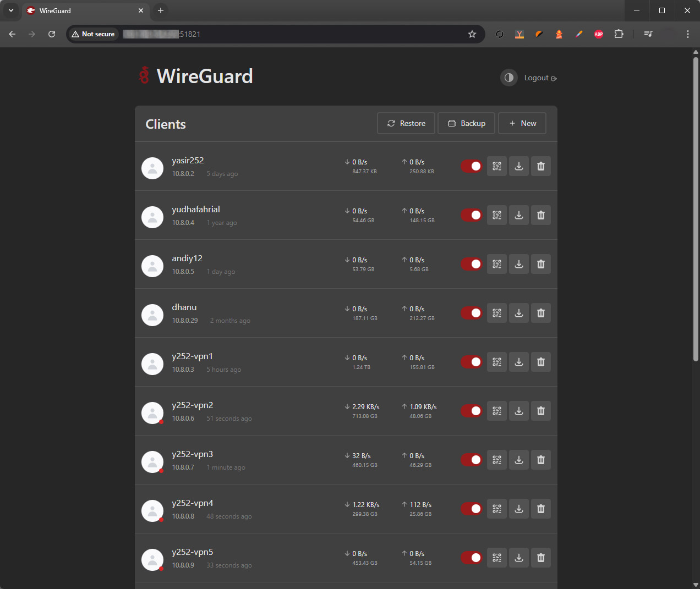
Task: Show QR code for andiy12
Action: (497, 264)
